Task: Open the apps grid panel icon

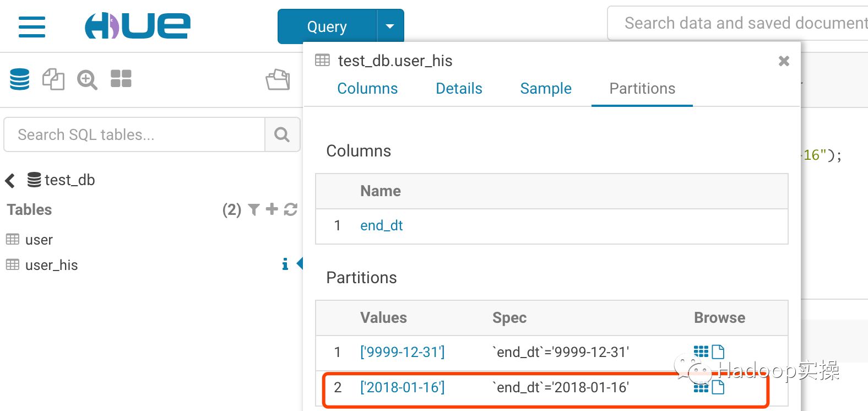Action: 121,79
